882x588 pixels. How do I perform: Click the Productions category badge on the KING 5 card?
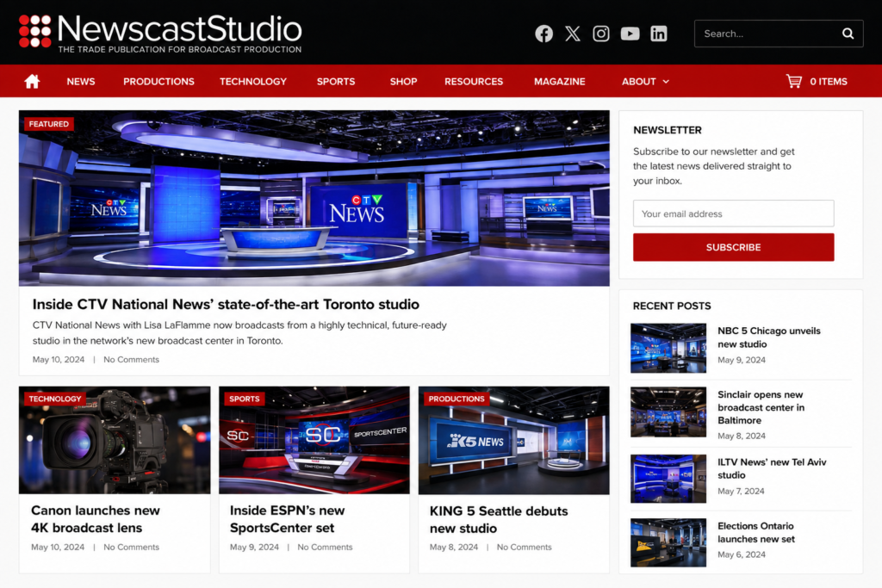(457, 399)
